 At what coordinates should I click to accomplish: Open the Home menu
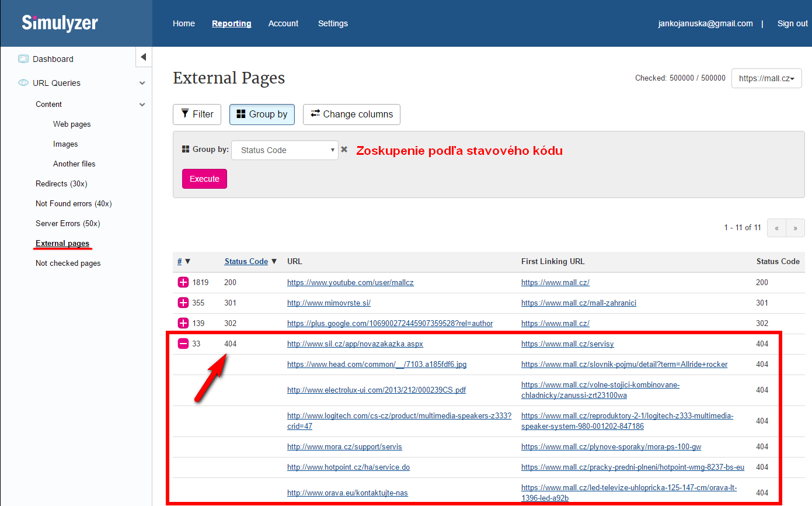click(x=184, y=23)
